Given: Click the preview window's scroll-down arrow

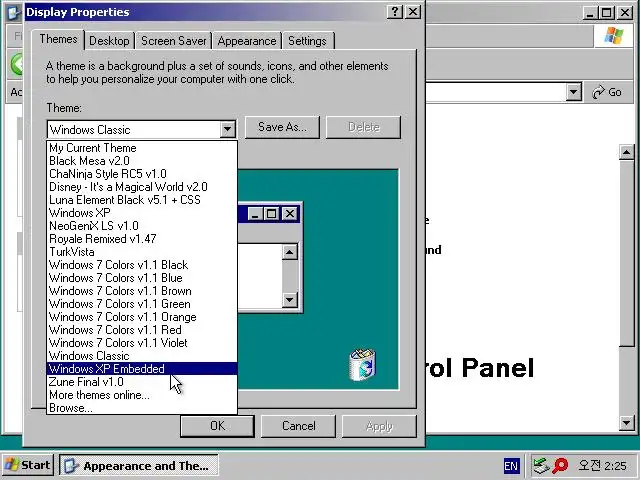Looking at the screenshot, I should 289,300.
